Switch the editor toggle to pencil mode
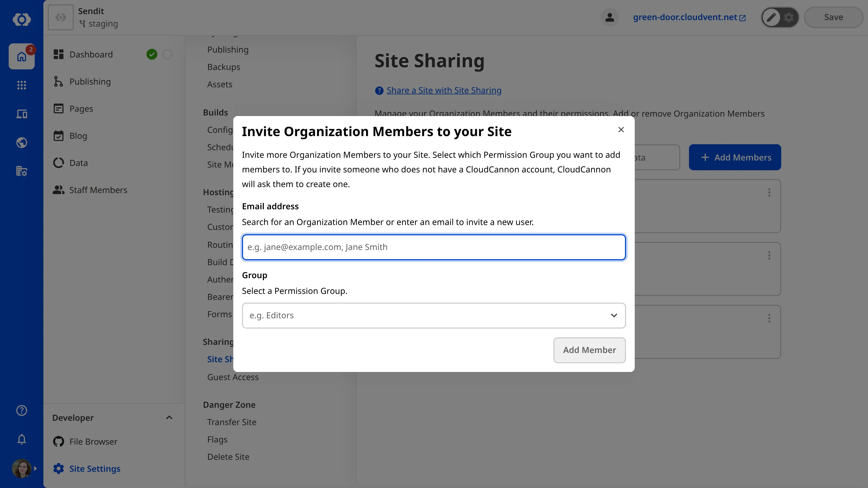This screenshot has height=488, width=868. coord(771,17)
